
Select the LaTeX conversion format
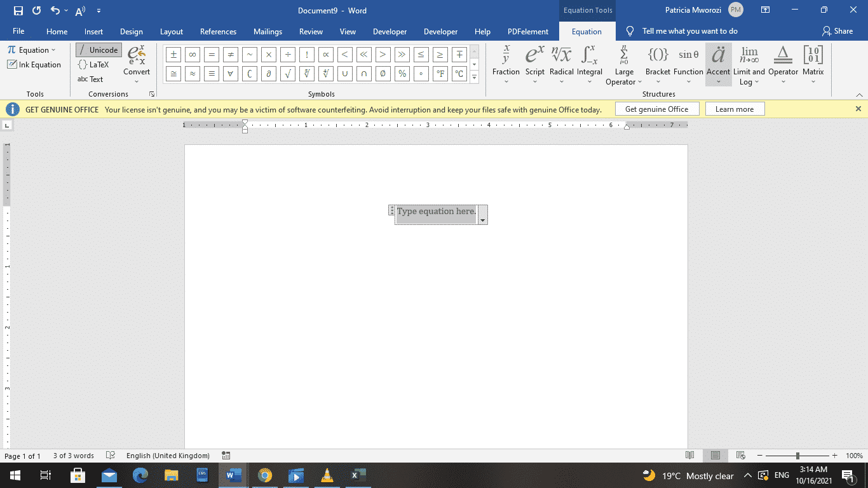[97, 64]
